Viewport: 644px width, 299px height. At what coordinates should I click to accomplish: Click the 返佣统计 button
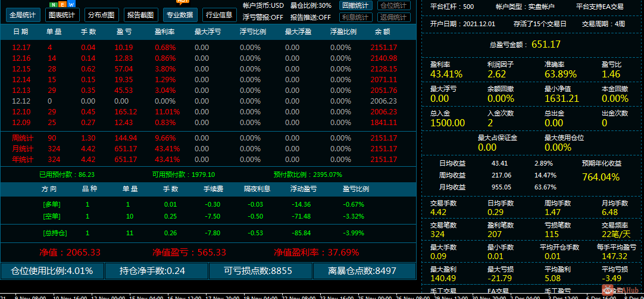393,17
